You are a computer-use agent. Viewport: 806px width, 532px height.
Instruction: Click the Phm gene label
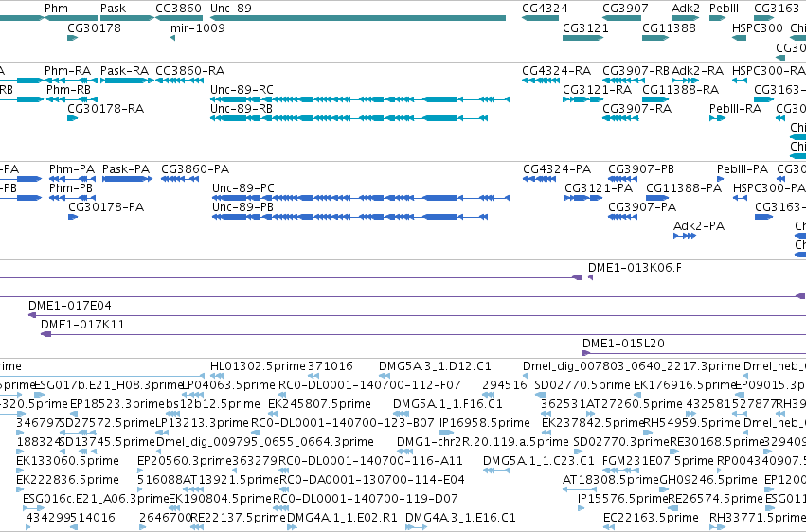click(56, 9)
